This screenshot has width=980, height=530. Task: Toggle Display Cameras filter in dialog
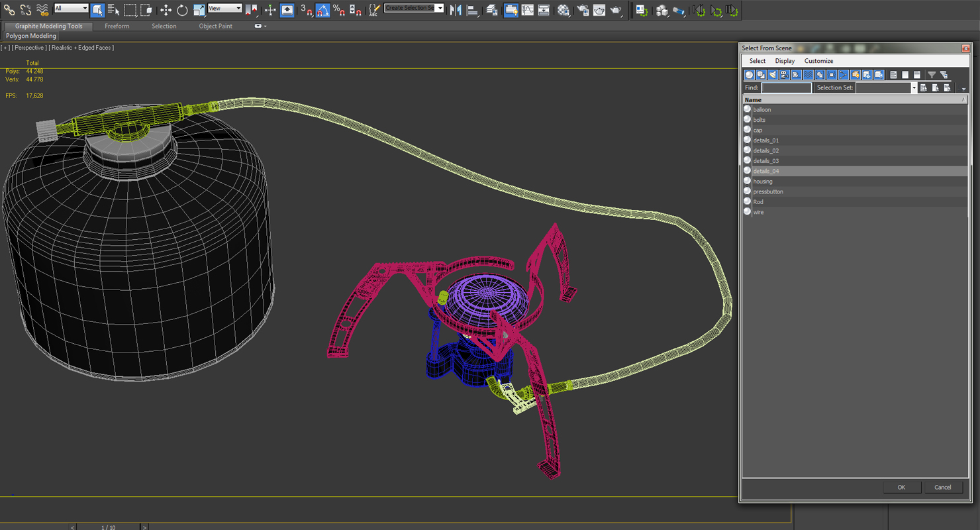pyautogui.click(x=785, y=75)
